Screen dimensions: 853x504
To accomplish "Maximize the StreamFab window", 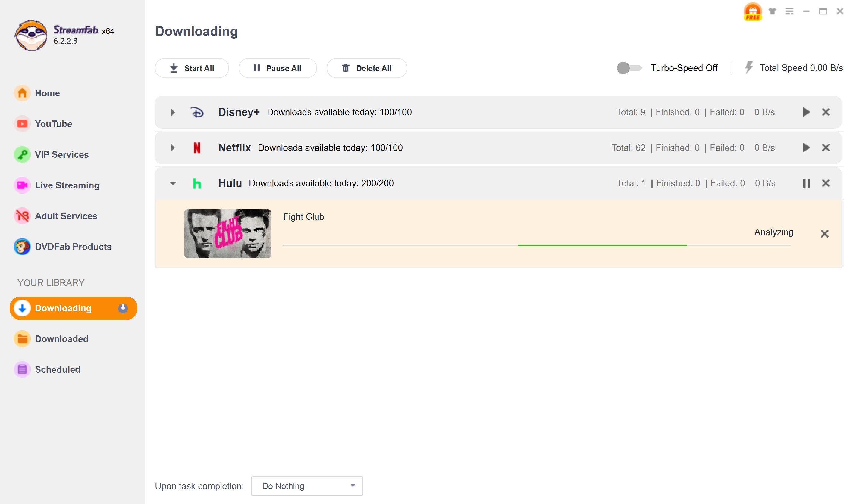I will [x=823, y=11].
